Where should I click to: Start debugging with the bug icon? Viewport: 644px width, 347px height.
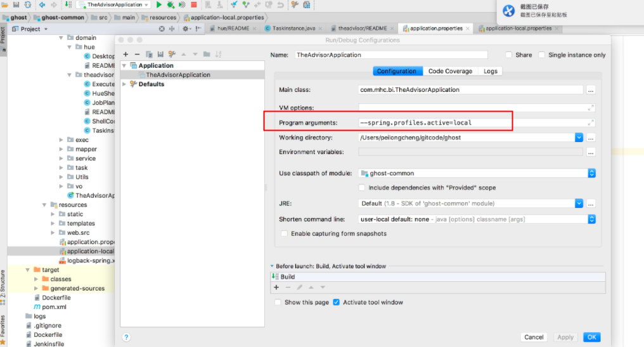(x=171, y=4)
